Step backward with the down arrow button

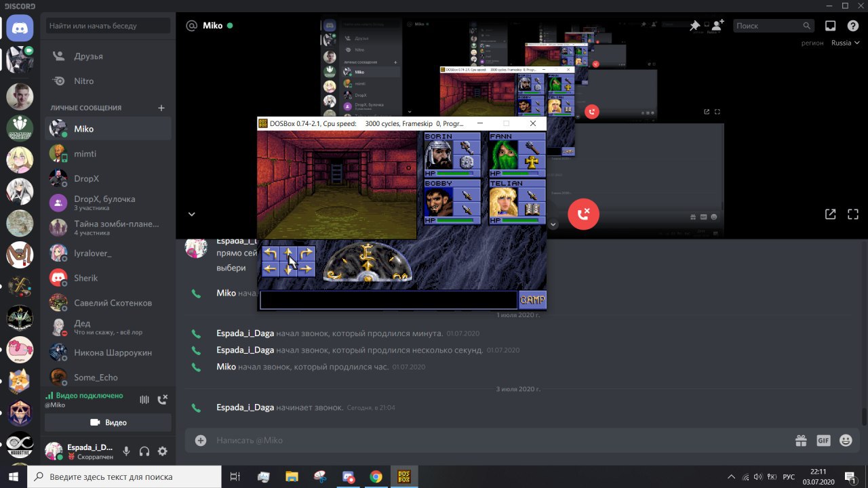point(288,269)
